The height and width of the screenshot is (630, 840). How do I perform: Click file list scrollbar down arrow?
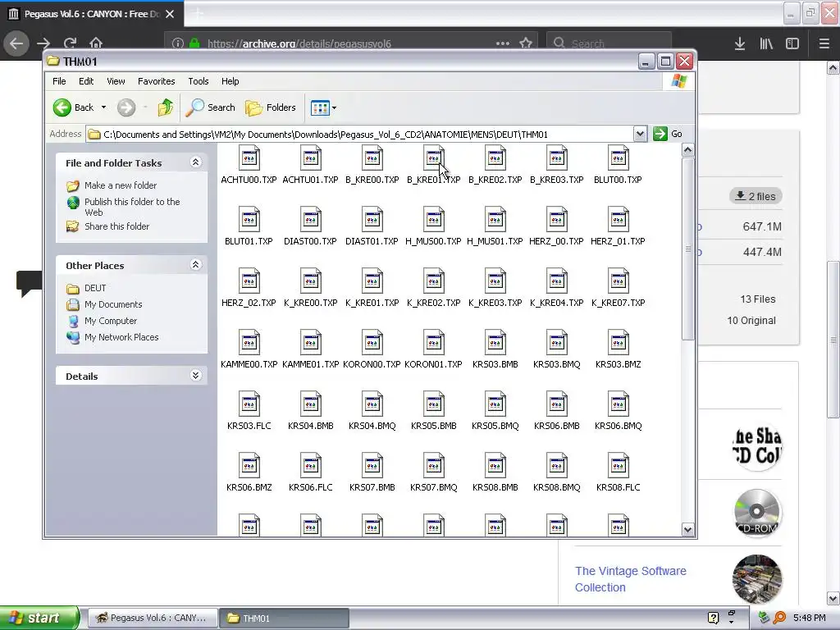688,530
